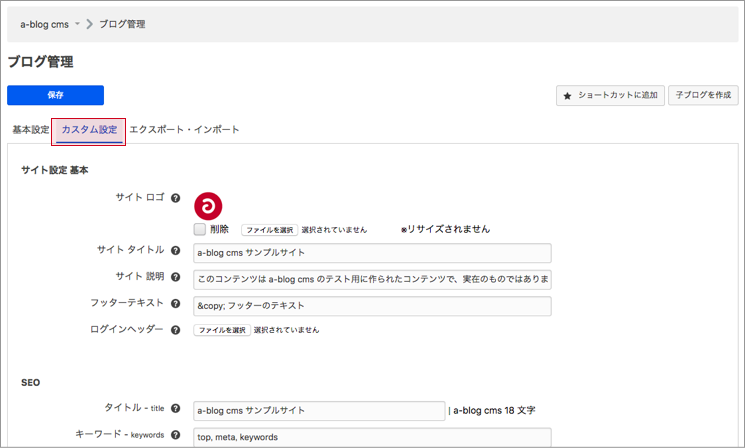Viewport: 745px width, 448px height.
Task: Switch to the 基本設定 tab
Action: [x=30, y=130]
